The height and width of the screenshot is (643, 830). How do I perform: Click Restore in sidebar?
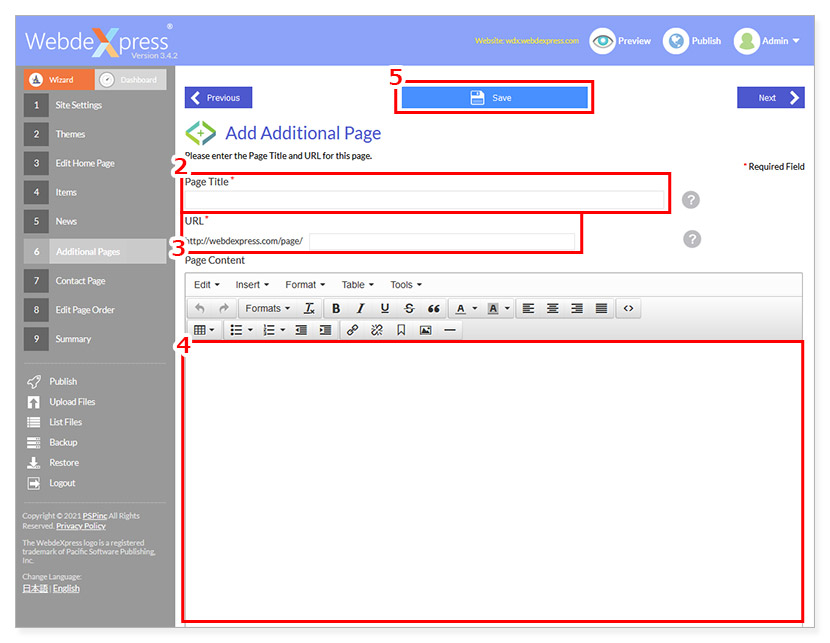pos(53,463)
